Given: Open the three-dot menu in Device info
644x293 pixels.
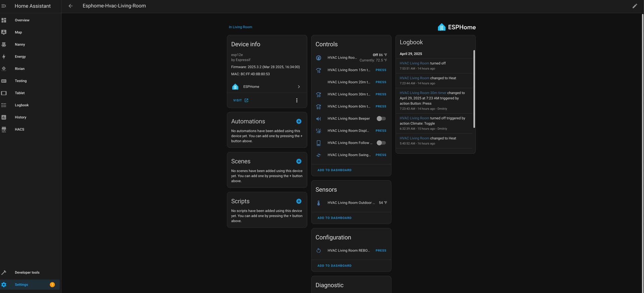Looking at the screenshot, I should coord(297,100).
